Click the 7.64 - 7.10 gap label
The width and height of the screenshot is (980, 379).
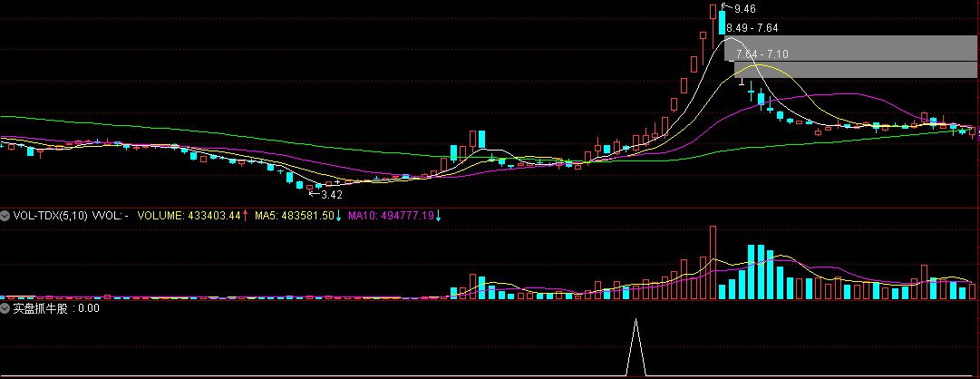click(762, 54)
